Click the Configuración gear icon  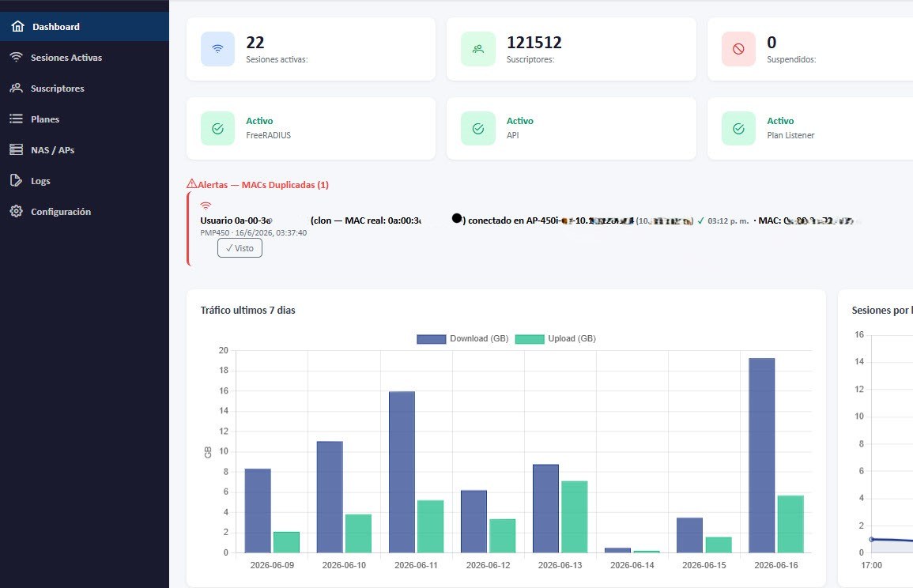pyautogui.click(x=17, y=211)
